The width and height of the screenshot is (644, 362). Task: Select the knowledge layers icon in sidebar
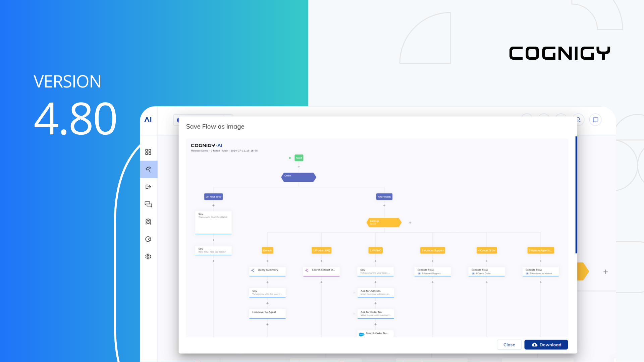[149, 222]
